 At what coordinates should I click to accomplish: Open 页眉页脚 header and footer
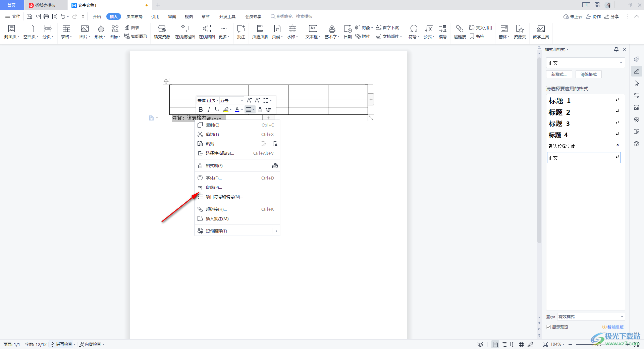260,32
